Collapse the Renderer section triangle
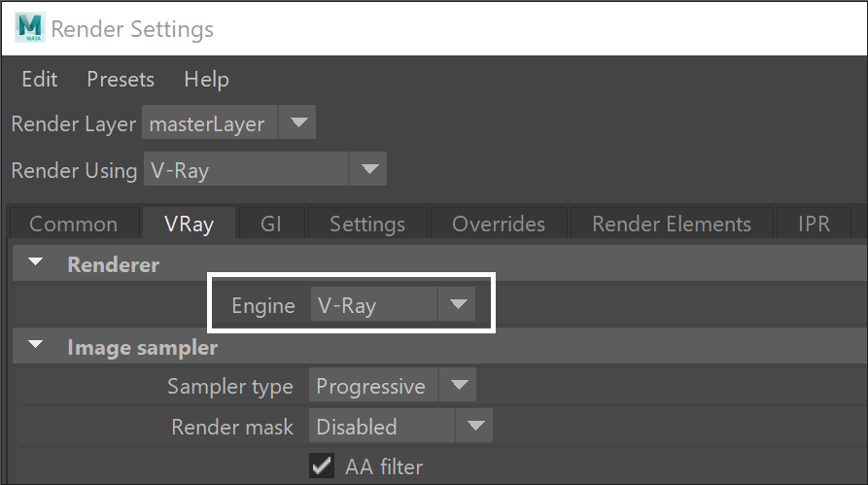Viewport: 868px width, 485px height. 35,261
